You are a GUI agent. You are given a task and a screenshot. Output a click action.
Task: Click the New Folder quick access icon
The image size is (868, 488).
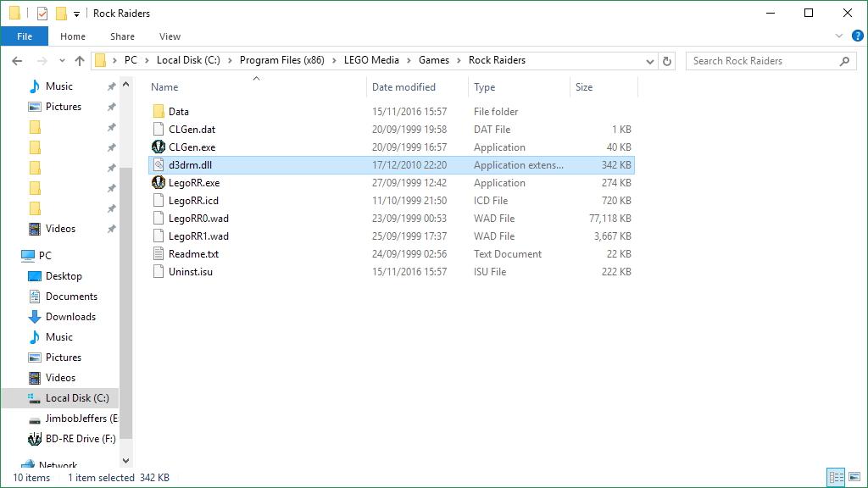(x=61, y=14)
